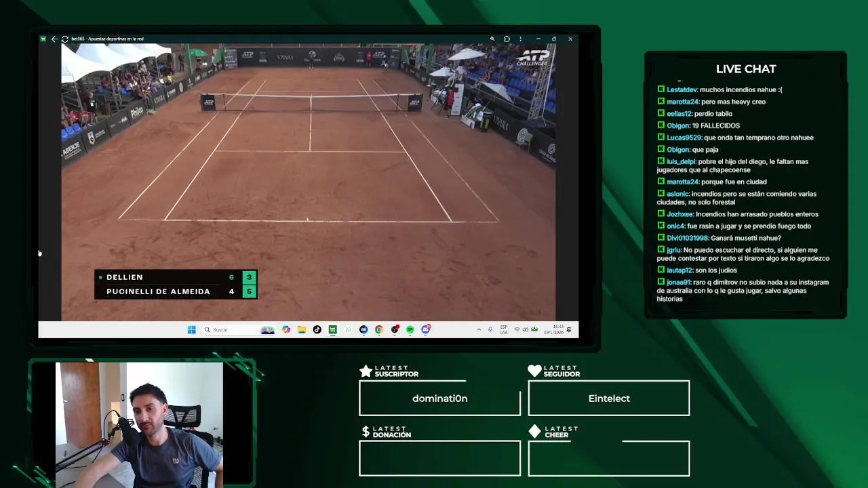The width and height of the screenshot is (868, 488).
Task: Open Google Chrome from taskbar
Action: [x=379, y=329]
